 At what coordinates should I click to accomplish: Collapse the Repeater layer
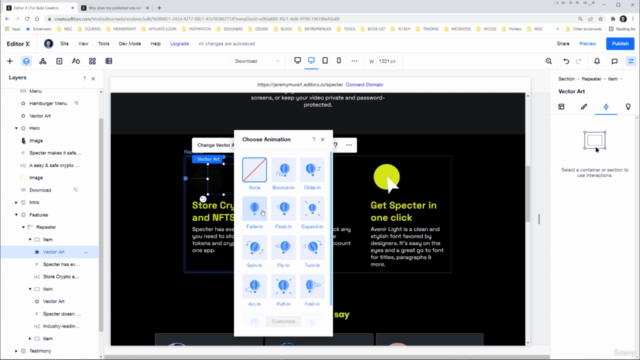pyautogui.click(x=23, y=227)
